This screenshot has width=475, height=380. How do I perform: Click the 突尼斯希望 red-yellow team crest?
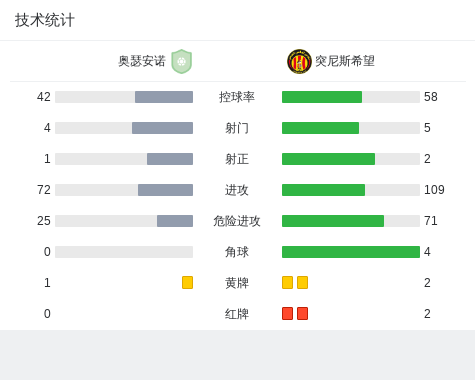[299, 61]
